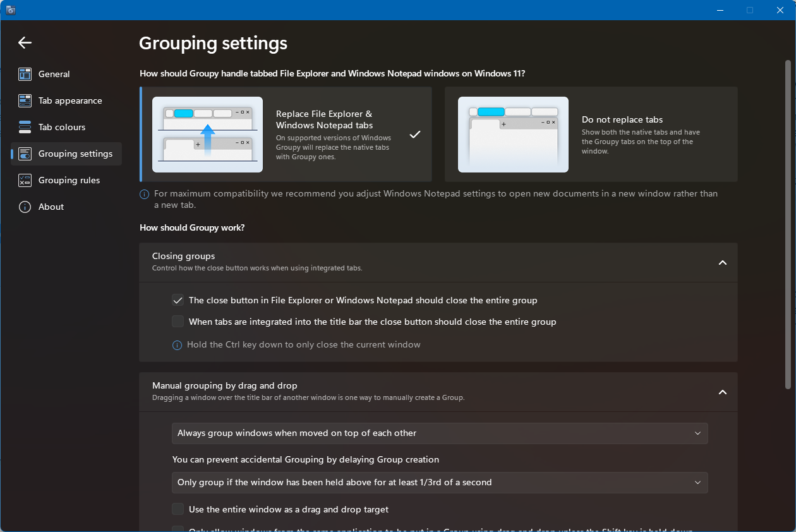Open the About page
796x532 pixels.
(66, 207)
